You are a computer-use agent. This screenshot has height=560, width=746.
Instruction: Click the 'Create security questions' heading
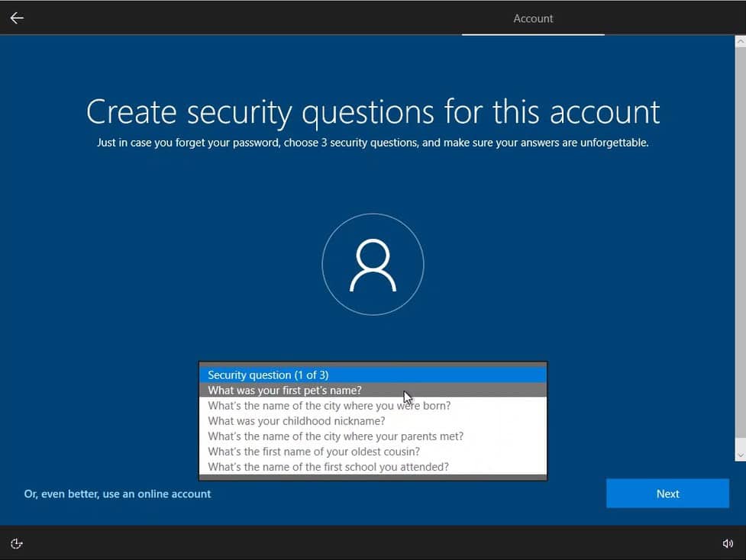[x=373, y=112]
